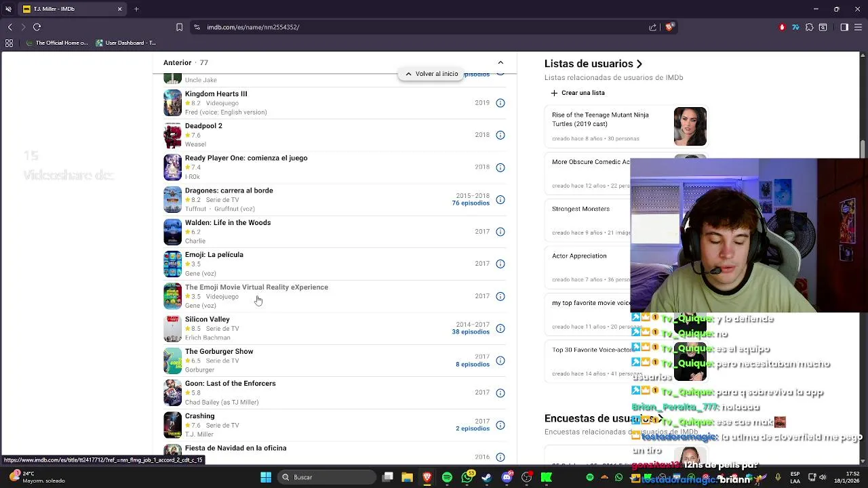The width and height of the screenshot is (868, 488).
Task: Click the Kingdom Hearts III poster thumbnail
Action: [x=173, y=103]
